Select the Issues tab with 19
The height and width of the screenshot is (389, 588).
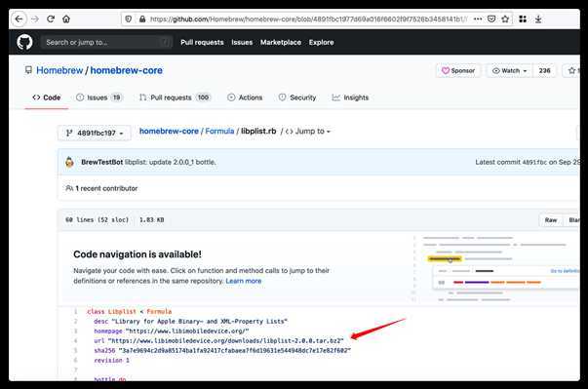pyautogui.click(x=99, y=97)
